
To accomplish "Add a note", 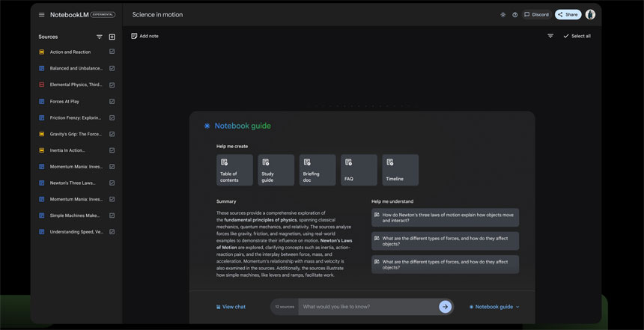I will click(x=145, y=36).
